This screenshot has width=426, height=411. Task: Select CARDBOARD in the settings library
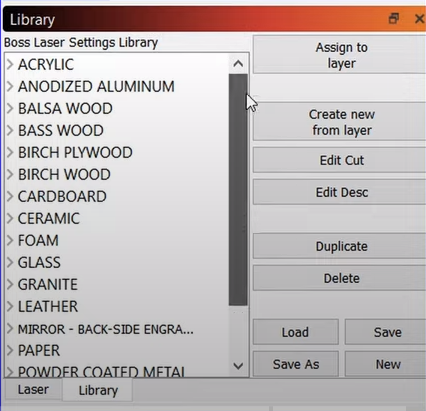[62, 196]
